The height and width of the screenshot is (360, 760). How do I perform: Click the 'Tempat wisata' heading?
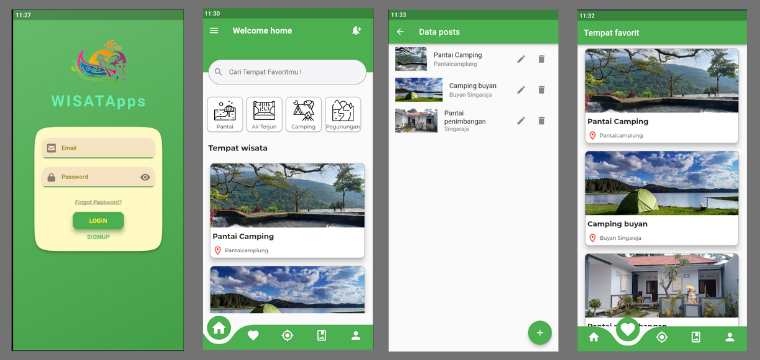[x=238, y=148]
